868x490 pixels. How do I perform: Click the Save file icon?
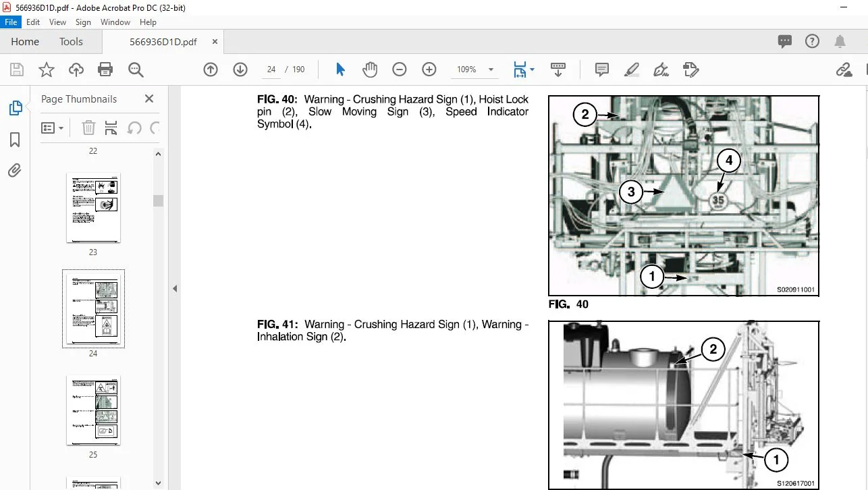coord(17,70)
